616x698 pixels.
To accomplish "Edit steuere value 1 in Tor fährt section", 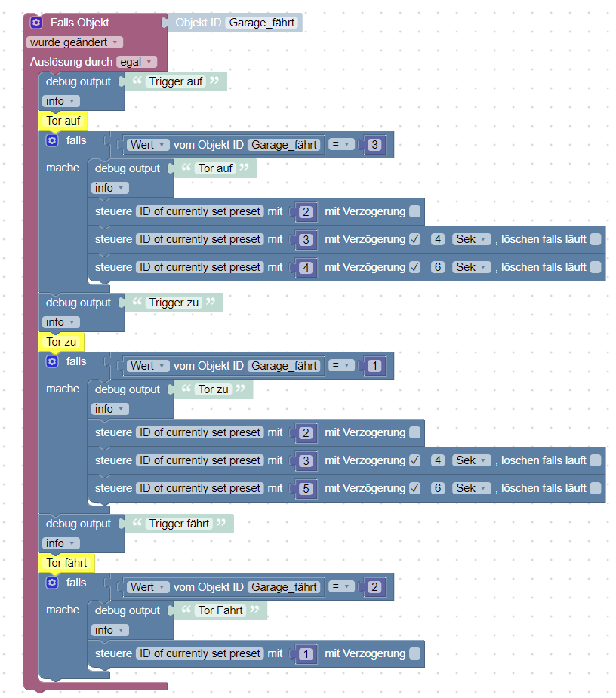I will tap(306, 654).
